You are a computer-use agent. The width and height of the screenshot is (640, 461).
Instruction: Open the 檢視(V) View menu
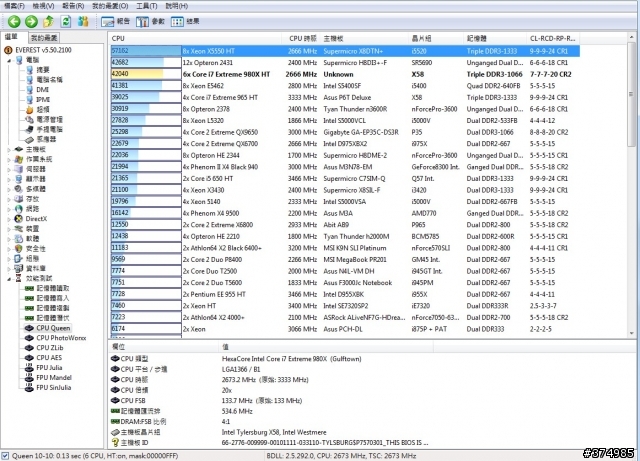click(x=43, y=6)
